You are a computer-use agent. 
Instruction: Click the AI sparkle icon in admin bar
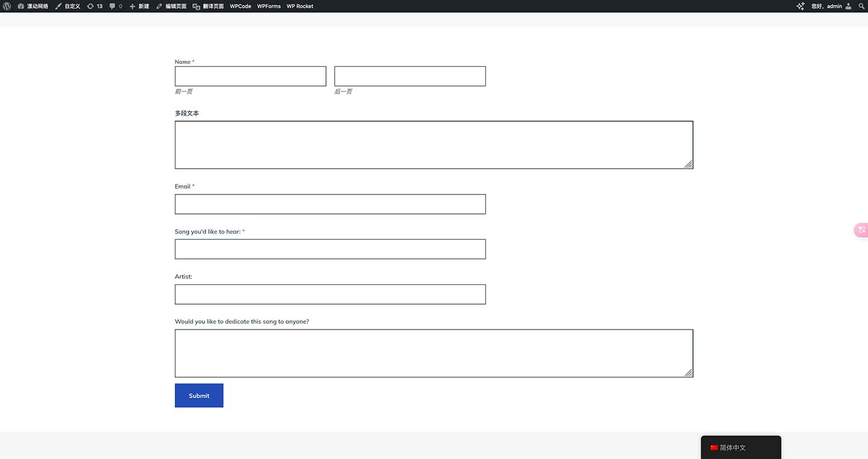pos(800,6)
